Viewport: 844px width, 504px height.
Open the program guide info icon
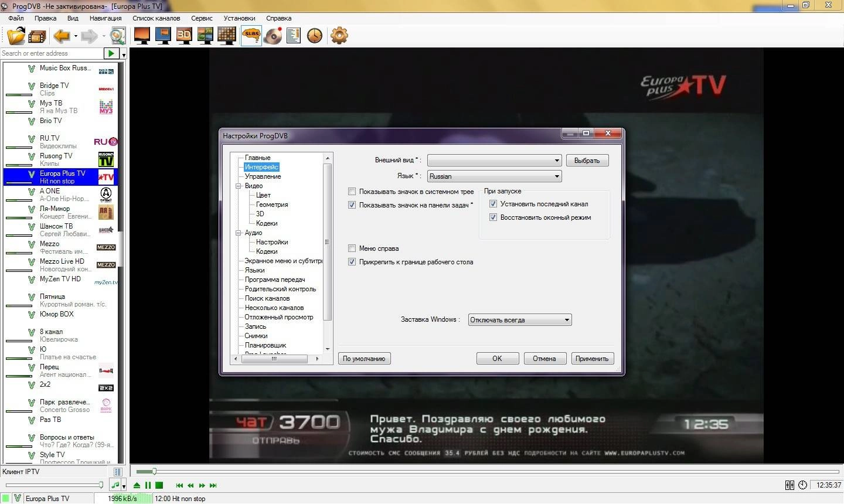tap(294, 36)
